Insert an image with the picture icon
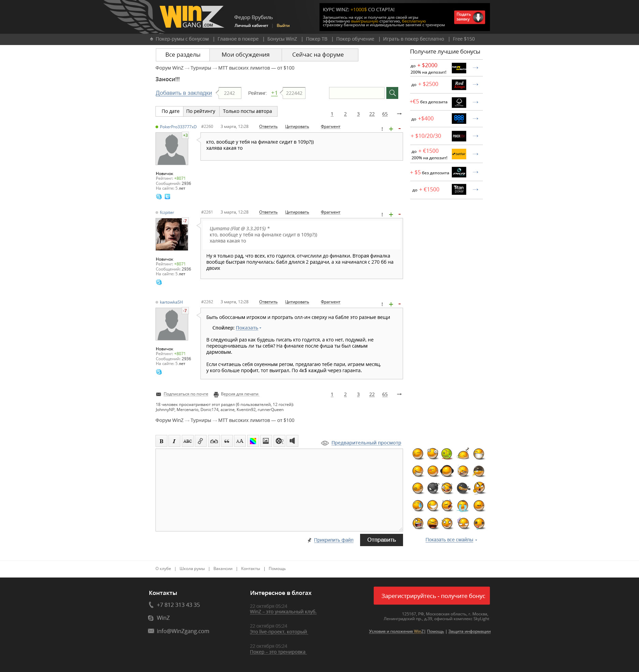The image size is (639, 672). 266,441
